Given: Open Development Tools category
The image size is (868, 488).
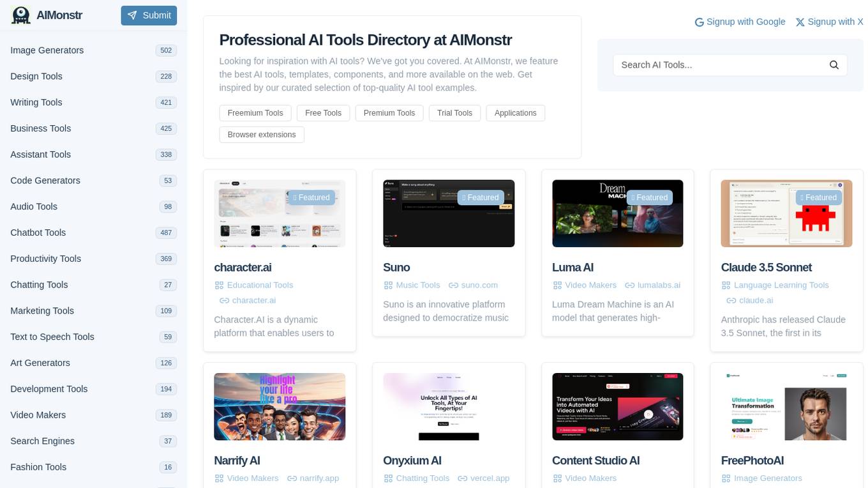Looking at the screenshot, I should coord(93,389).
